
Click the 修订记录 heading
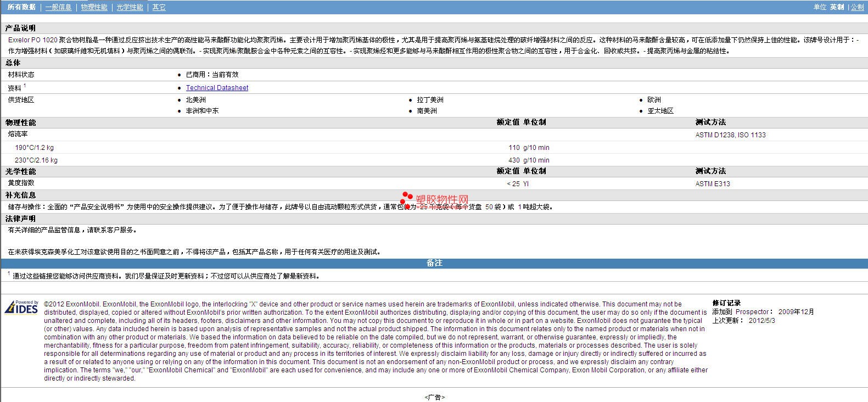726,303
